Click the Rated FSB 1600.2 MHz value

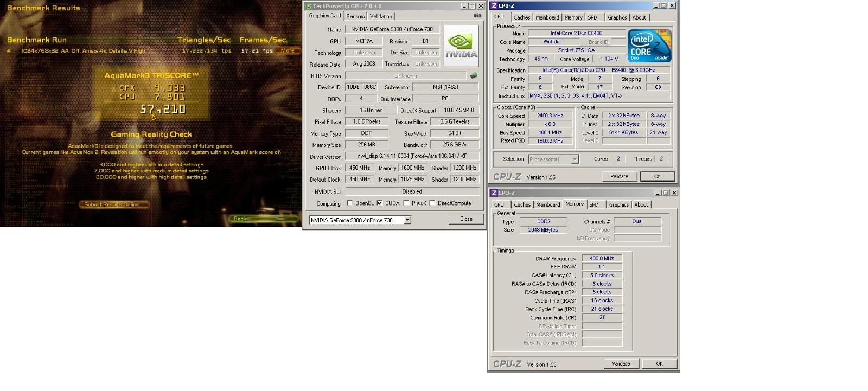tap(550, 141)
